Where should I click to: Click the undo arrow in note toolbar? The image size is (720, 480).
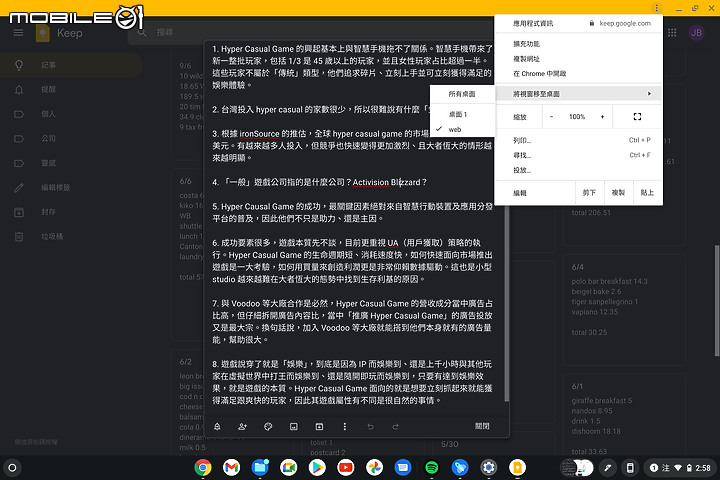coord(370,427)
